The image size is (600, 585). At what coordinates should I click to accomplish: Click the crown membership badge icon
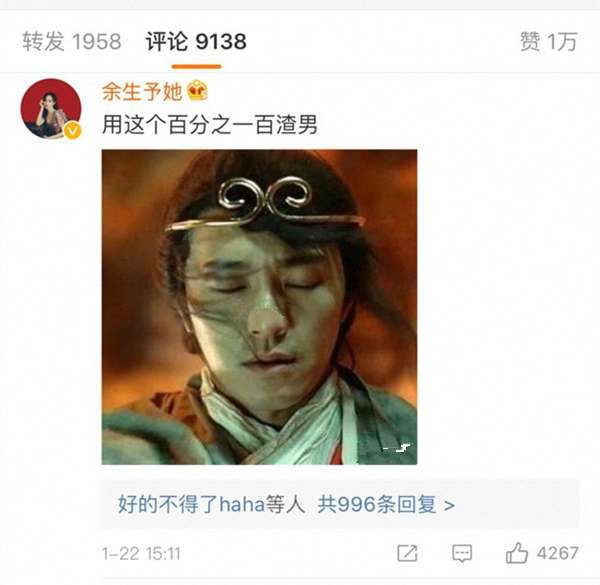[197, 91]
